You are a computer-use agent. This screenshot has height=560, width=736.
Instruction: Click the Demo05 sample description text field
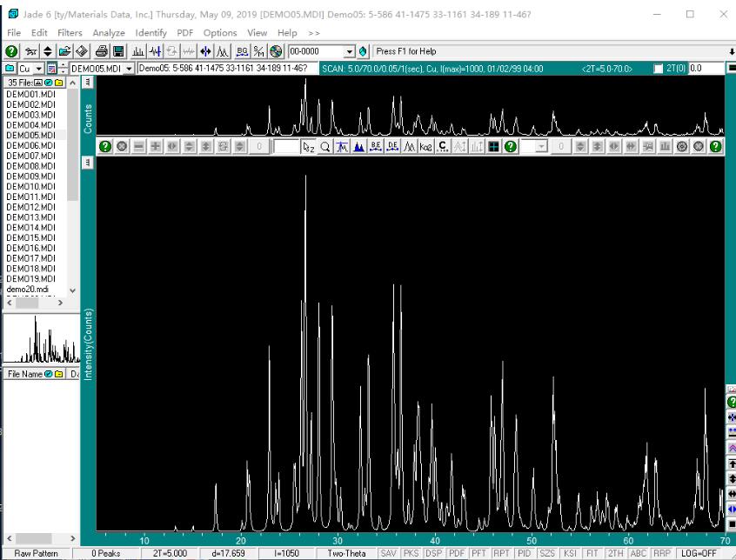pyautogui.click(x=227, y=69)
